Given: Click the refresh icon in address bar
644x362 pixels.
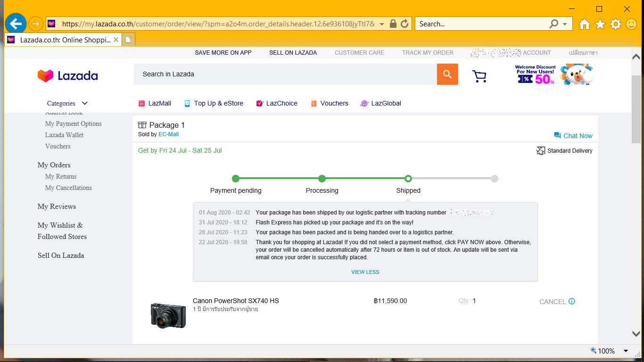Looking at the screenshot, I should point(405,24).
